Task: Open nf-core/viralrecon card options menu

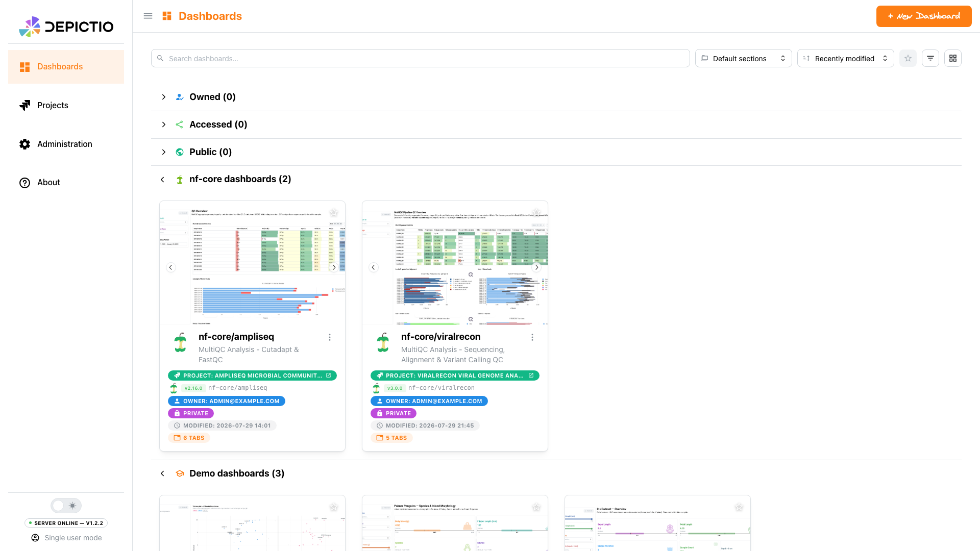Action: pyautogui.click(x=532, y=337)
